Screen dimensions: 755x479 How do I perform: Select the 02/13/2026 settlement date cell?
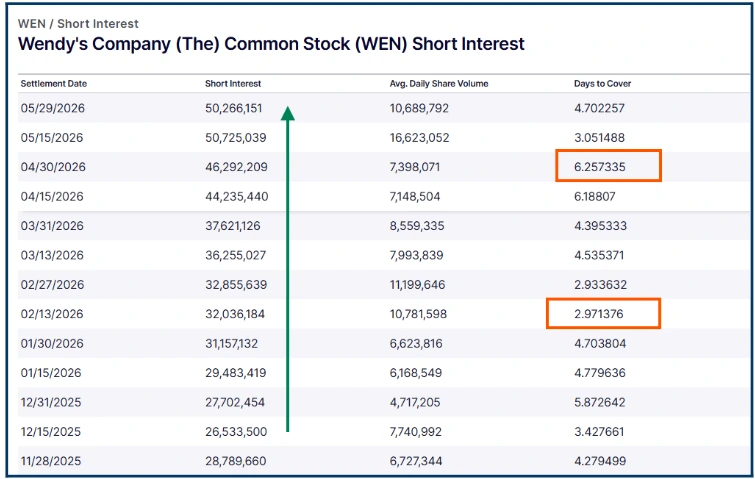coord(52,314)
